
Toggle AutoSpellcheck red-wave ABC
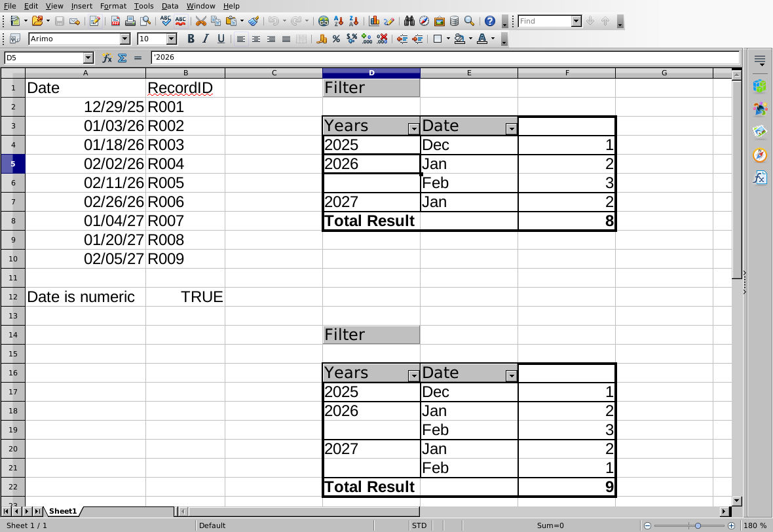point(180,21)
